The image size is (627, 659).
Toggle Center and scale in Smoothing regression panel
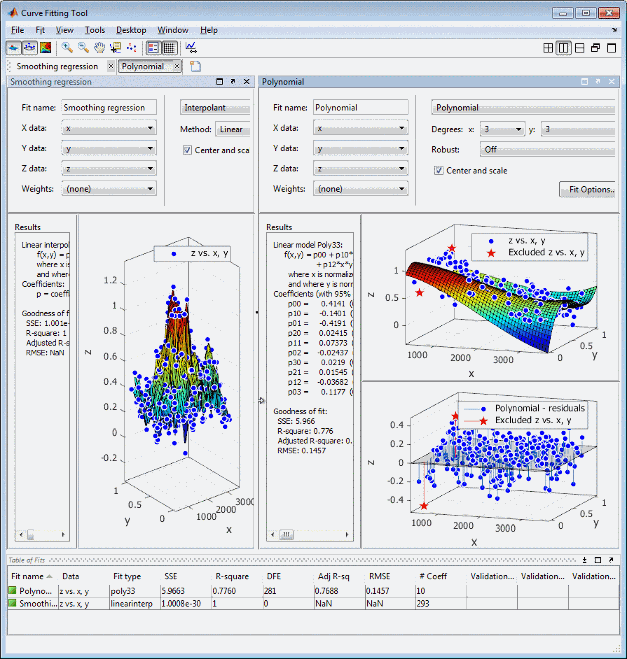pyautogui.click(x=188, y=150)
